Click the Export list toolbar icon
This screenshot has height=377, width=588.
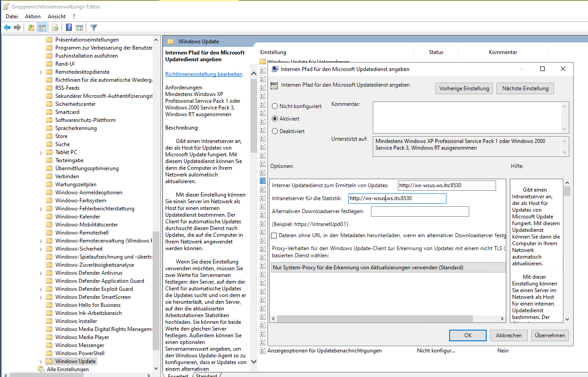(x=55, y=28)
